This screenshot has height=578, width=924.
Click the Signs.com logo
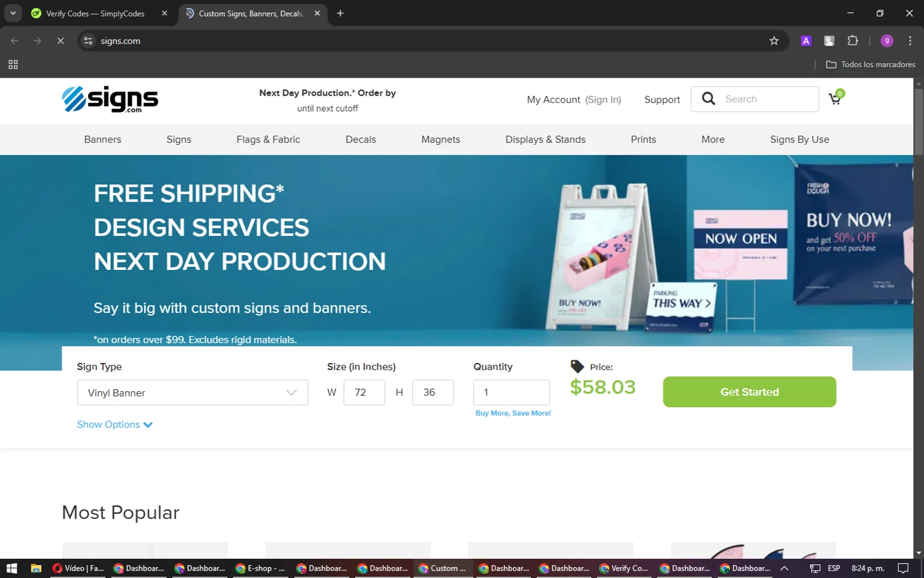click(x=110, y=99)
